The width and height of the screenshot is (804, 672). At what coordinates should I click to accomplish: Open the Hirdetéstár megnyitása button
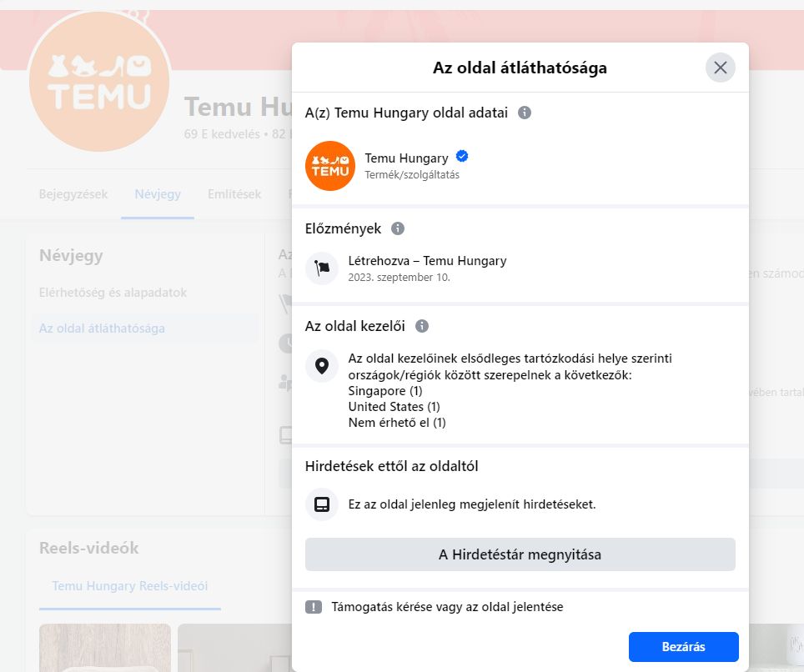(x=520, y=554)
